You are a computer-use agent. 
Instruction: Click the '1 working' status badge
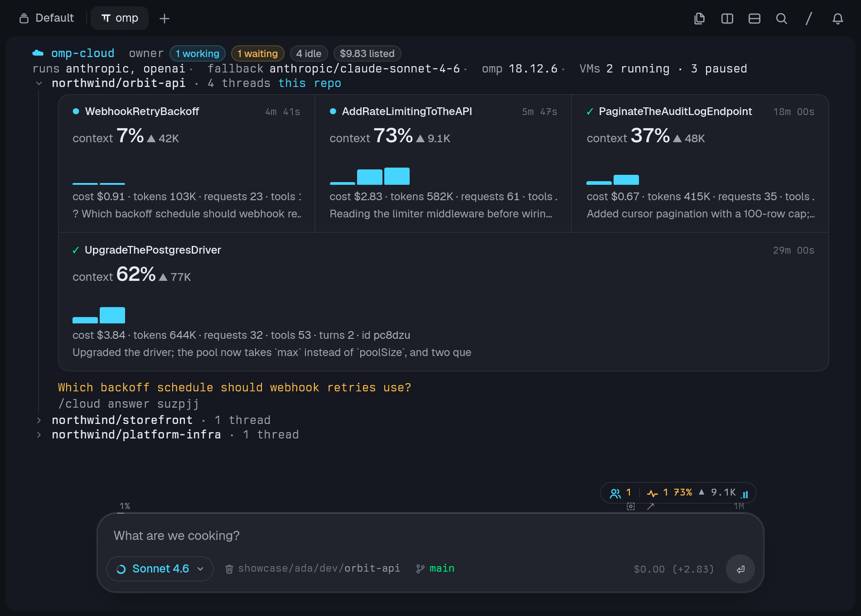coord(198,53)
